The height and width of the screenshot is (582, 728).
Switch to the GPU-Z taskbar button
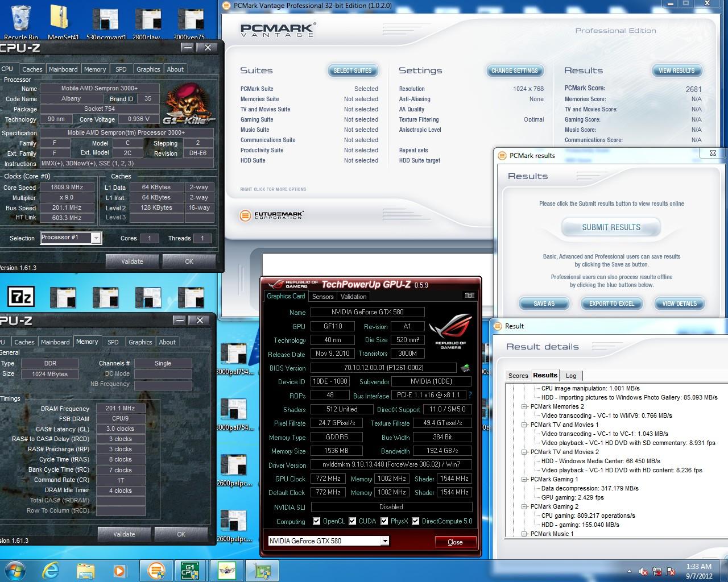262,571
